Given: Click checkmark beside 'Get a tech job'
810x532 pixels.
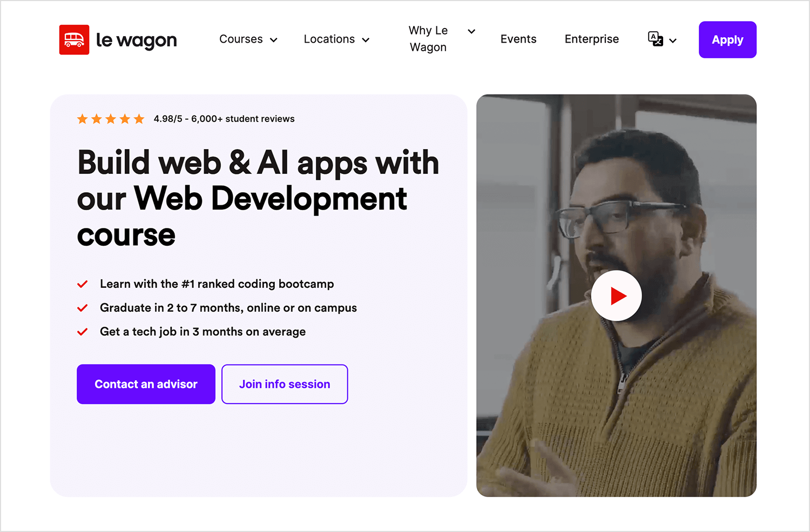Looking at the screenshot, I should tap(83, 332).
